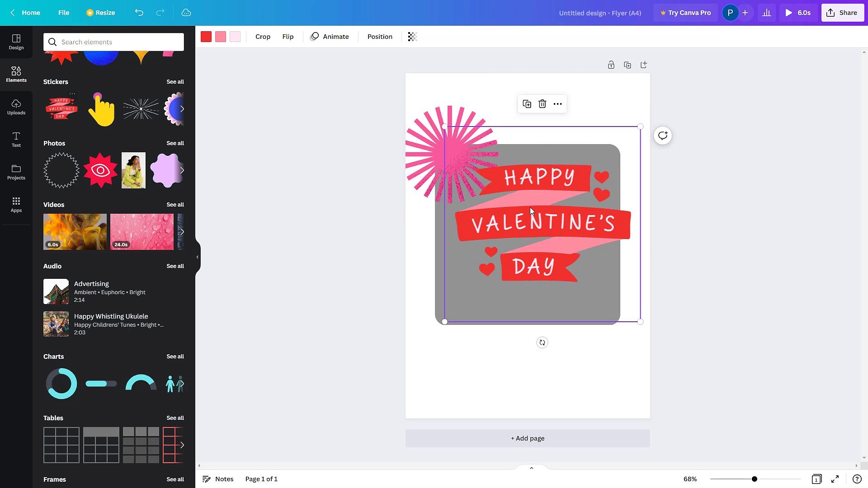Open the Projects panel
The height and width of the screenshot is (488, 868).
16,172
